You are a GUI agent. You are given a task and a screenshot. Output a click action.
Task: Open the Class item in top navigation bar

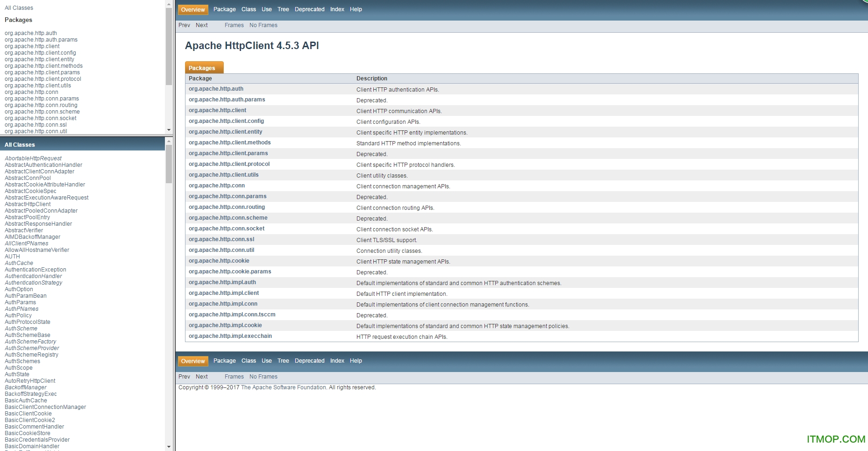[x=249, y=9]
